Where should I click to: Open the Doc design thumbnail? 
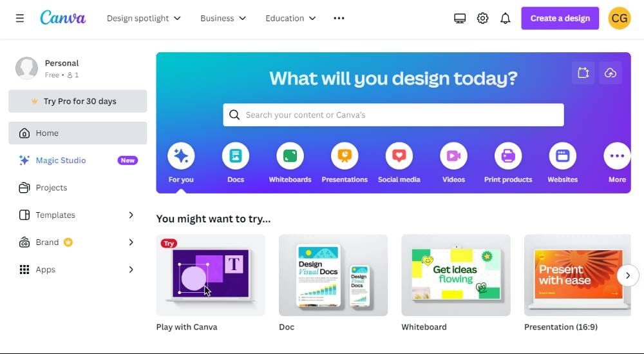(x=333, y=275)
